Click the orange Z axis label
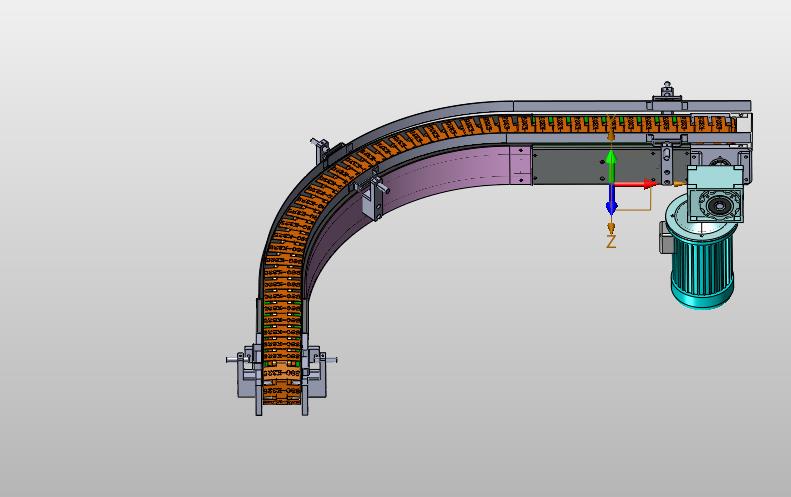The height and width of the screenshot is (497, 791). pyautogui.click(x=611, y=242)
